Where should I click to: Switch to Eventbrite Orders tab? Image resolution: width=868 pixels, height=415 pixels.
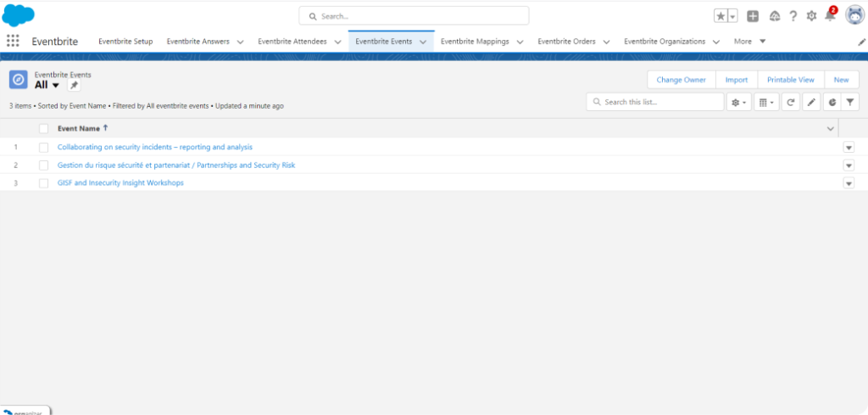pos(567,42)
